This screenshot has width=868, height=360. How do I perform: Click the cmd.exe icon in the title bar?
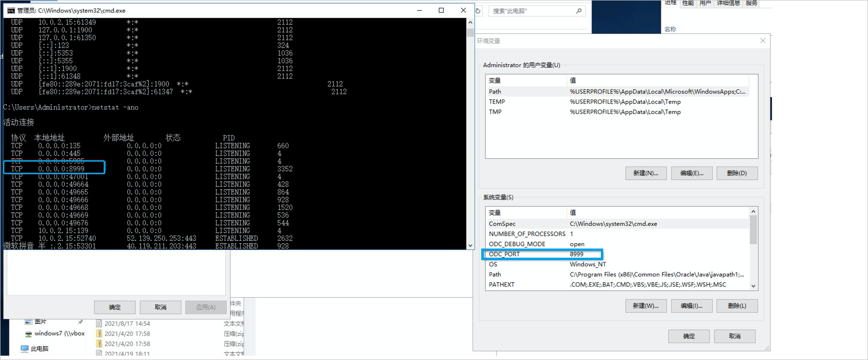tap(11, 11)
